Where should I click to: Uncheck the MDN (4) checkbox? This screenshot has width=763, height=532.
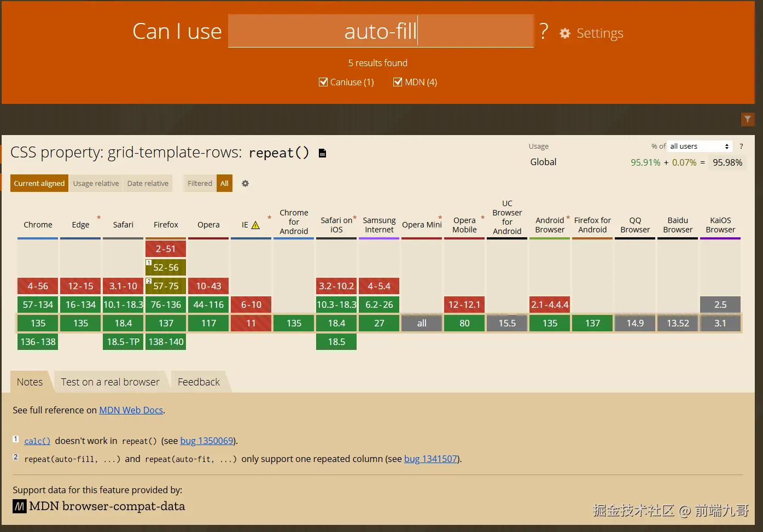tap(398, 82)
